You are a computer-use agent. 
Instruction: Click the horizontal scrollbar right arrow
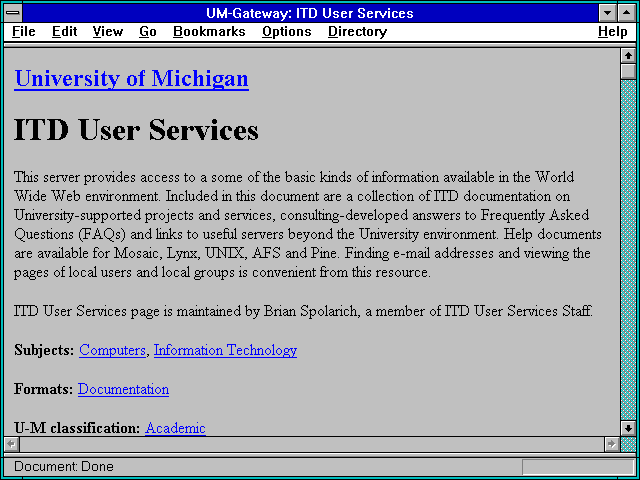tap(611, 444)
